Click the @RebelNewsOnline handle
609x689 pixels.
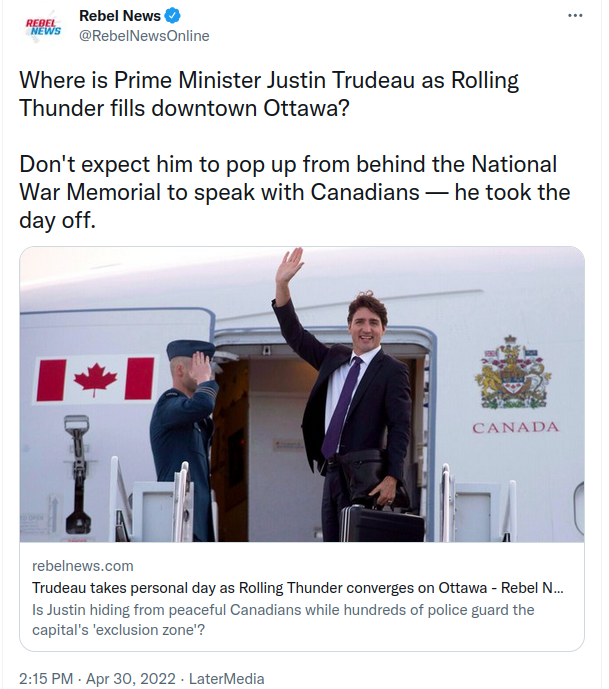point(144,36)
